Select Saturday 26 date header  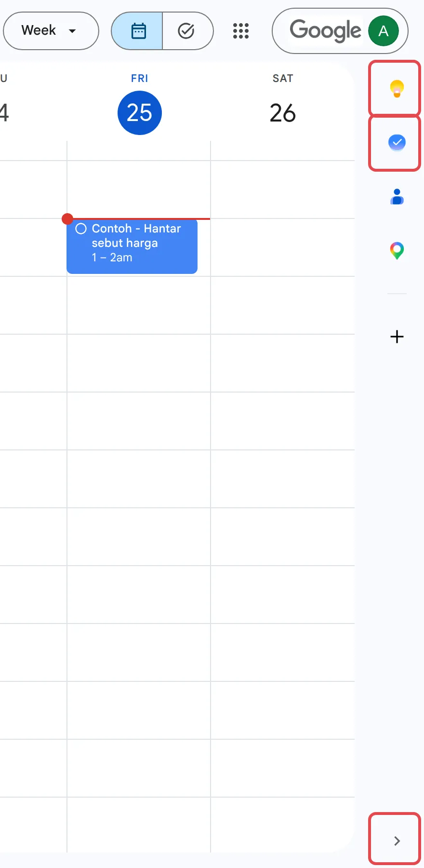pos(283,113)
